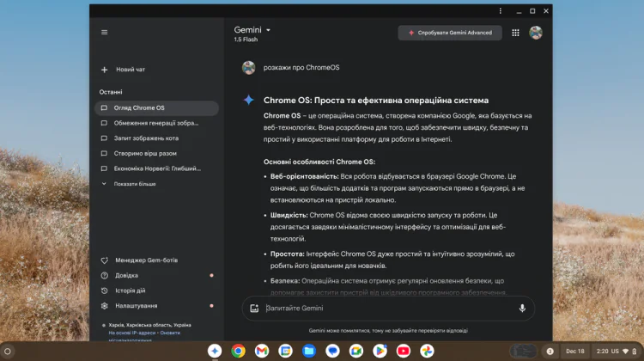644x361 pixels.
Task: Click the Швидкість: bullet text
Action: [x=289, y=216]
